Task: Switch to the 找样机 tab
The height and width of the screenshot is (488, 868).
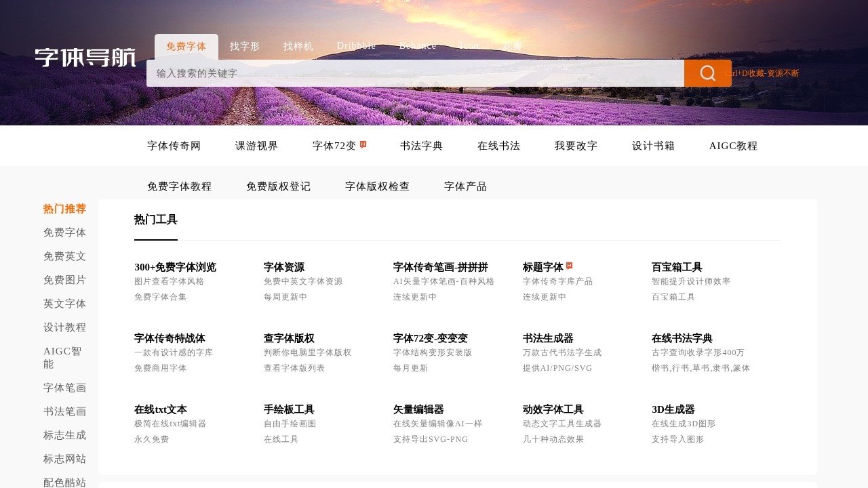Action: [297, 46]
